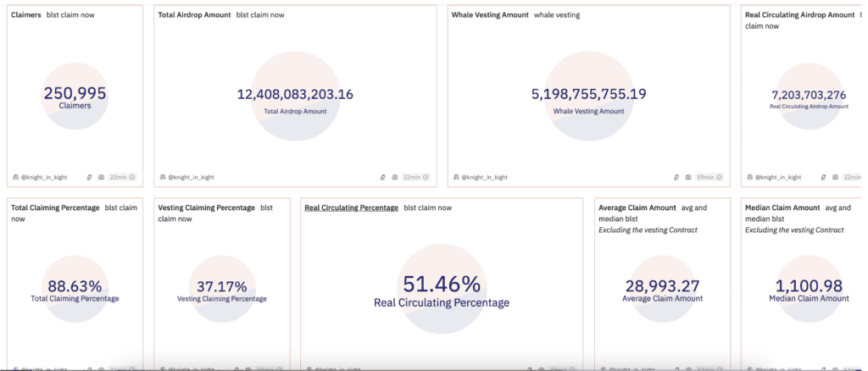Image resolution: width=868 pixels, height=371 pixels.
Task: Click camera icon on Real Circulating Airdrop card
Action: (835, 177)
